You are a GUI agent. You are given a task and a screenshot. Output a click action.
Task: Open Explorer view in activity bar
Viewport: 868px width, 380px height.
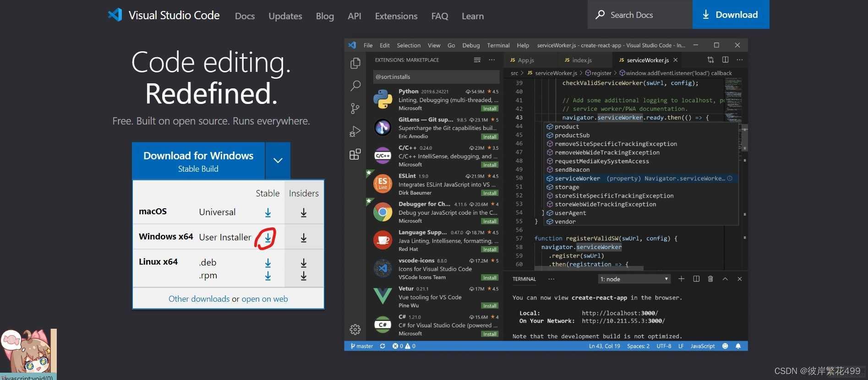click(x=355, y=63)
